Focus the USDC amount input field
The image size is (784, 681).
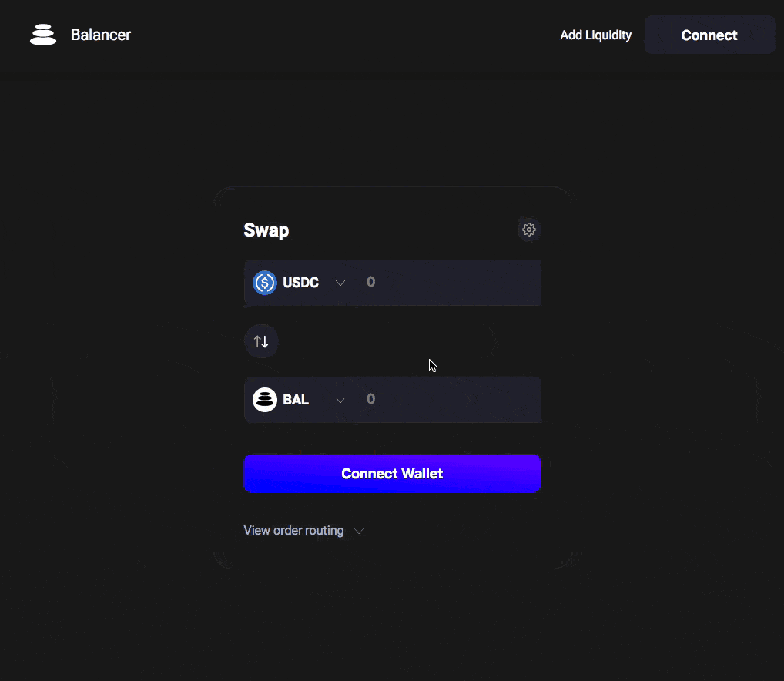[450, 283]
